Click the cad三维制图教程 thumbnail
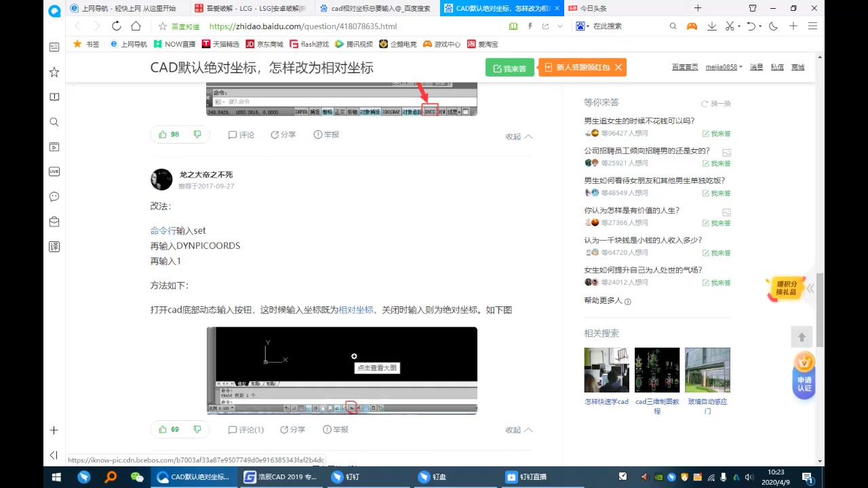This screenshot has height=488, width=868. point(656,369)
